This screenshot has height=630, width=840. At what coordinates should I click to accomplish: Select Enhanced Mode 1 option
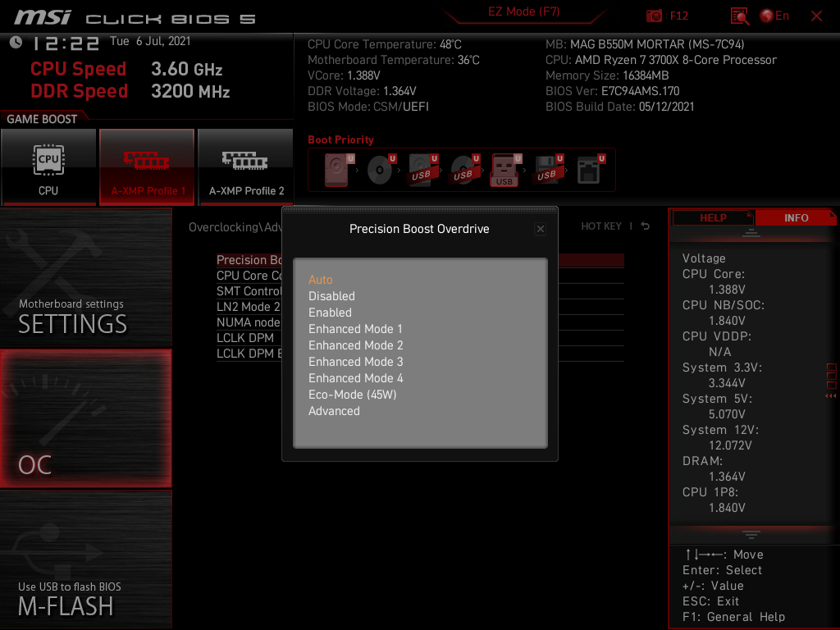pos(355,329)
